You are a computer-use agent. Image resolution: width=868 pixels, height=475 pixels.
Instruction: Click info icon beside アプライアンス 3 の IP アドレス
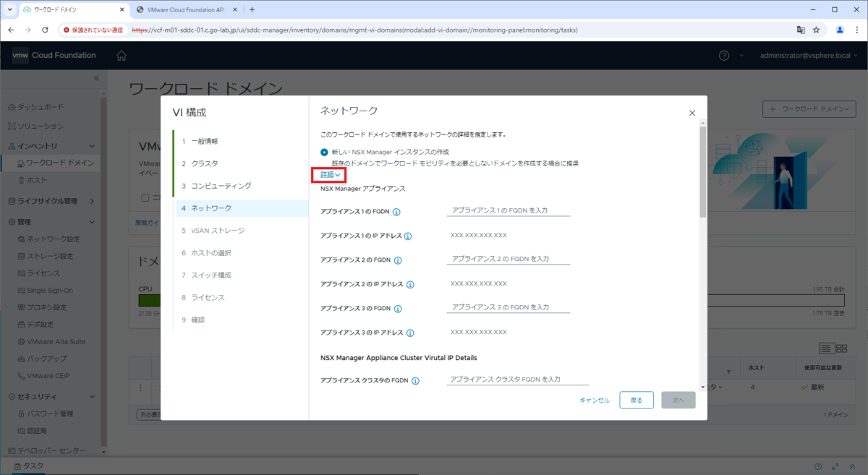click(x=409, y=333)
